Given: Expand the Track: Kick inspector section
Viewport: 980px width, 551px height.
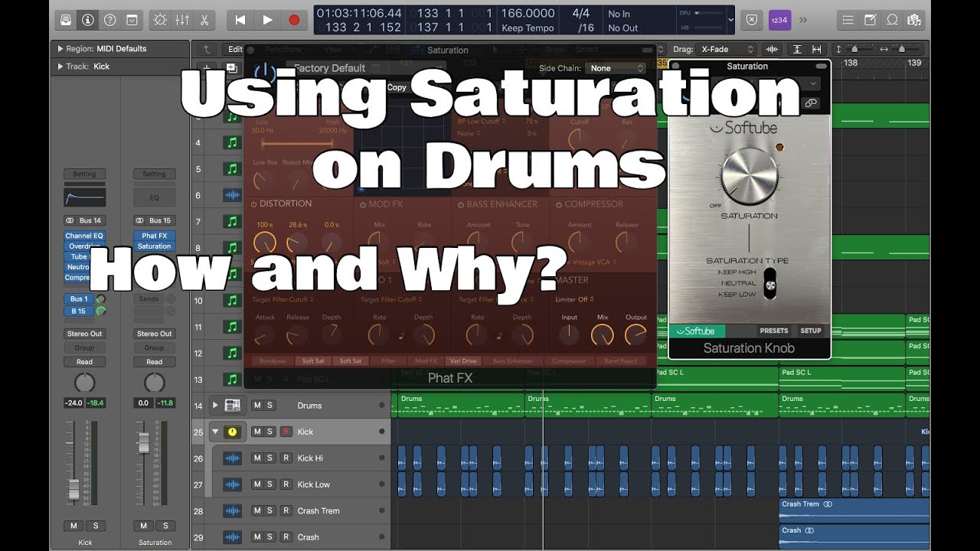Looking at the screenshot, I should point(60,67).
